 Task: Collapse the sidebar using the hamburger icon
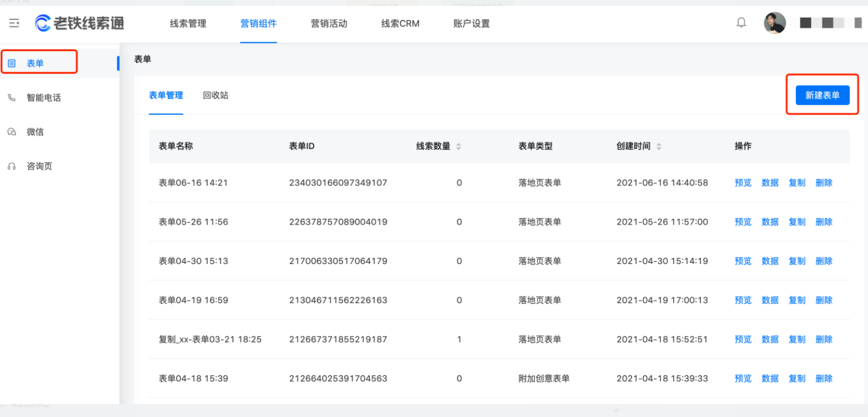pyautogui.click(x=13, y=23)
